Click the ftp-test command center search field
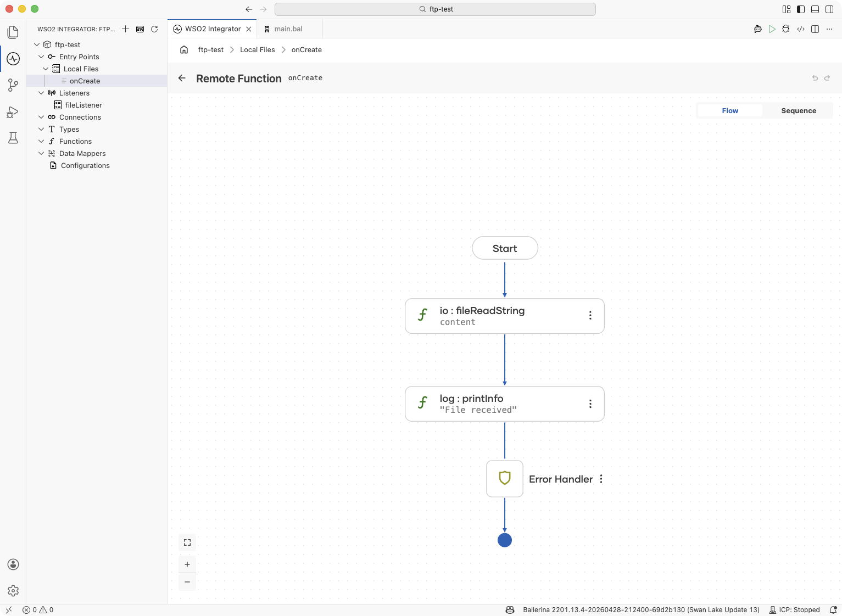The image size is (842, 616). (435, 9)
